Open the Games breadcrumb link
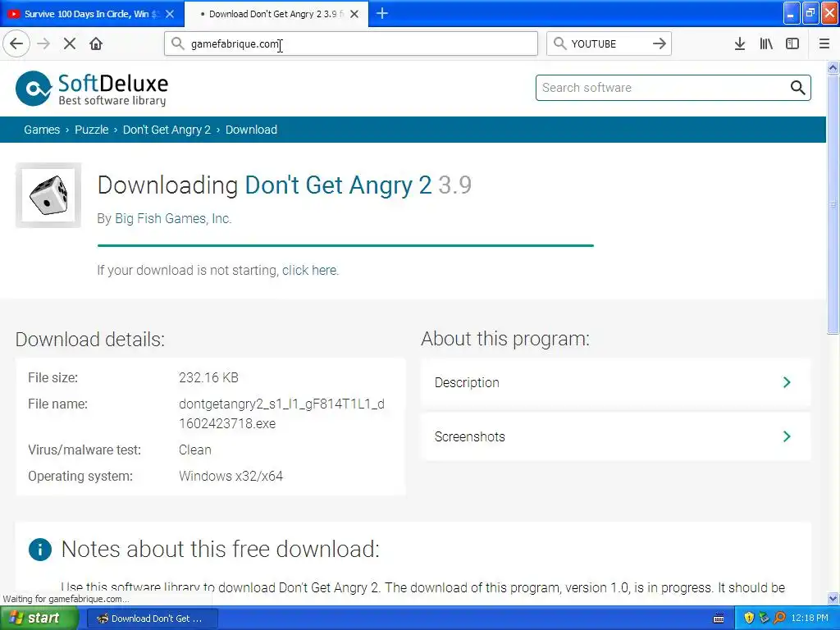840x630 pixels. pyautogui.click(x=42, y=130)
